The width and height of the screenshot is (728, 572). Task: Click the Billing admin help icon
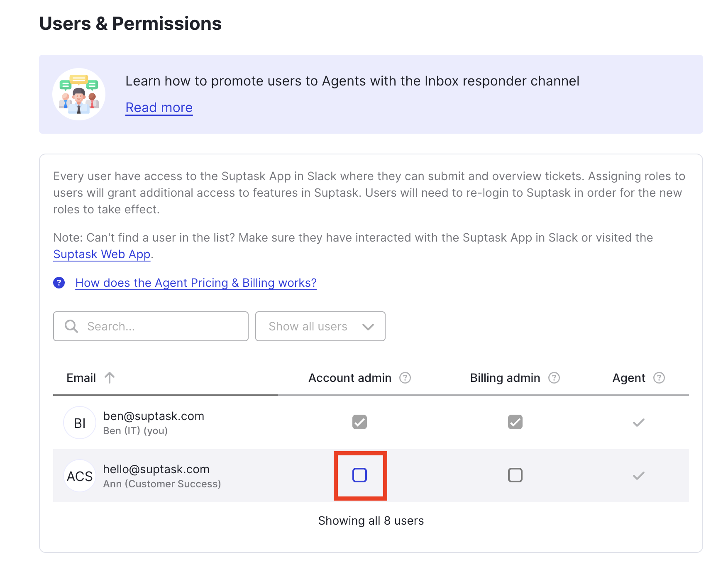pos(554,378)
